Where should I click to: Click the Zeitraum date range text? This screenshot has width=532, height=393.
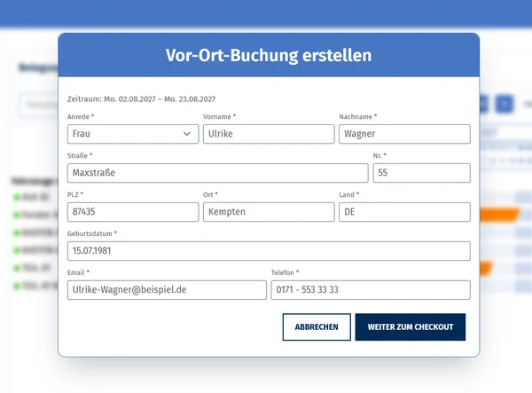pos(141,99)
